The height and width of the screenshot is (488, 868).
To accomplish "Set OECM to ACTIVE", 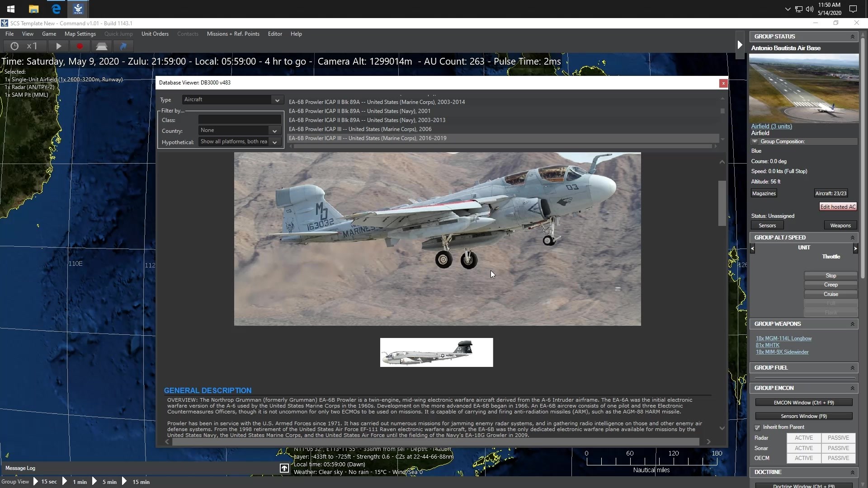I will 804,458.
